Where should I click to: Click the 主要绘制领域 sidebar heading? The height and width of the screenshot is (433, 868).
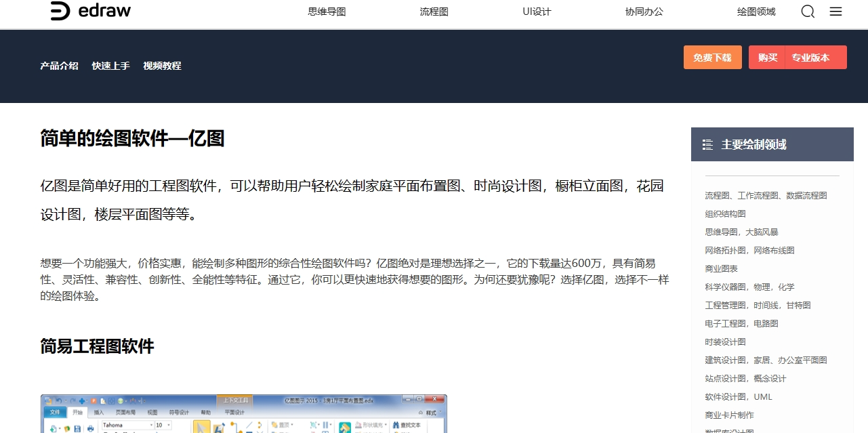pyautogui.click(x=753, y=144)
